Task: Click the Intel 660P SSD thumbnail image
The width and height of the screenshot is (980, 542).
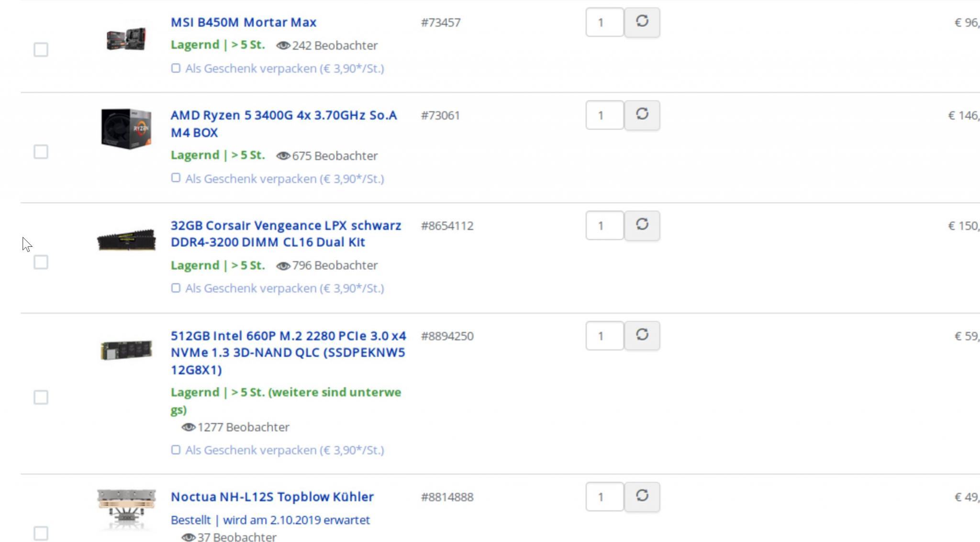Action: coord(126,350)
